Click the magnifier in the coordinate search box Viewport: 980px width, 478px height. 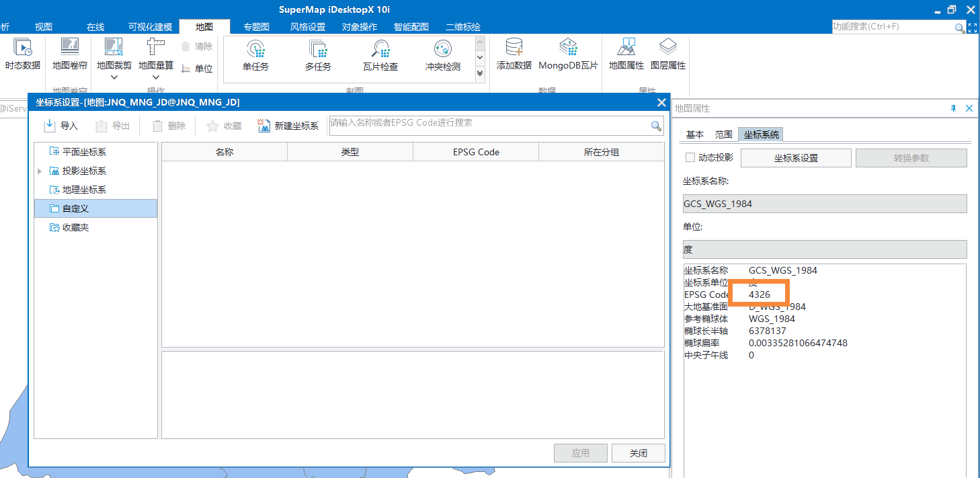click(656, 126)
